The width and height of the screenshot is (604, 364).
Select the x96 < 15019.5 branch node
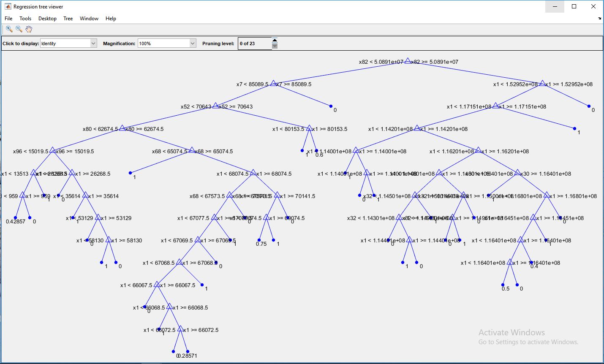click(x=52, y=151)
